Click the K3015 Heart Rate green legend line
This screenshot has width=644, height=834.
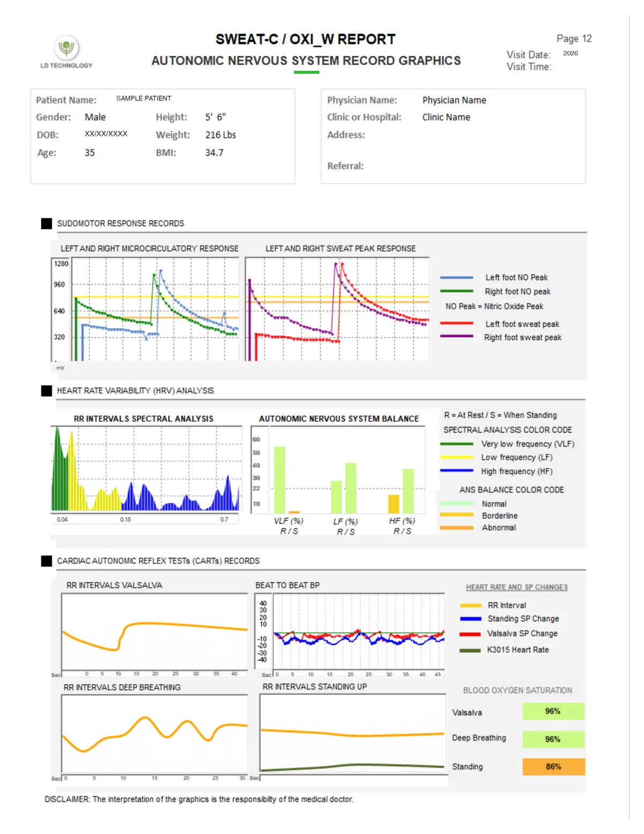click(471, 650)
